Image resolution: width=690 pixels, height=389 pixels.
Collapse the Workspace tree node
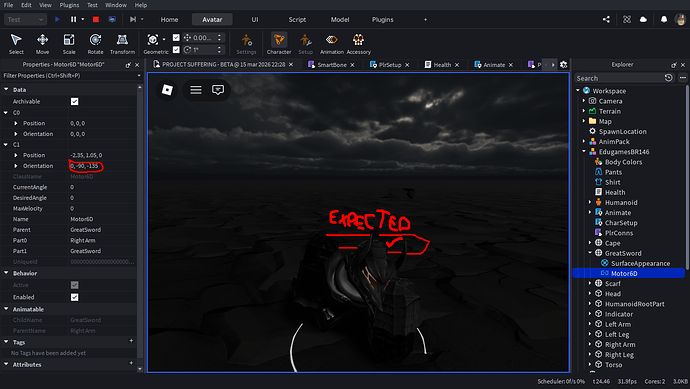point(578,91)
